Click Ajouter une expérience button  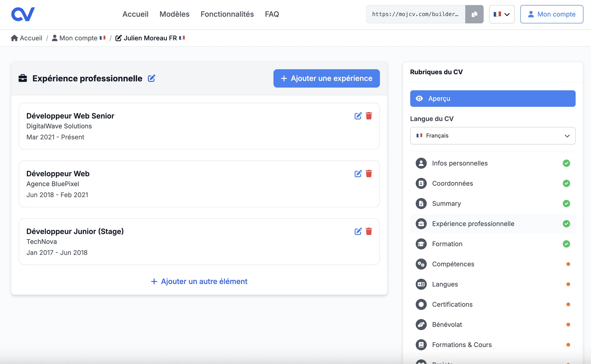(326, 78)
